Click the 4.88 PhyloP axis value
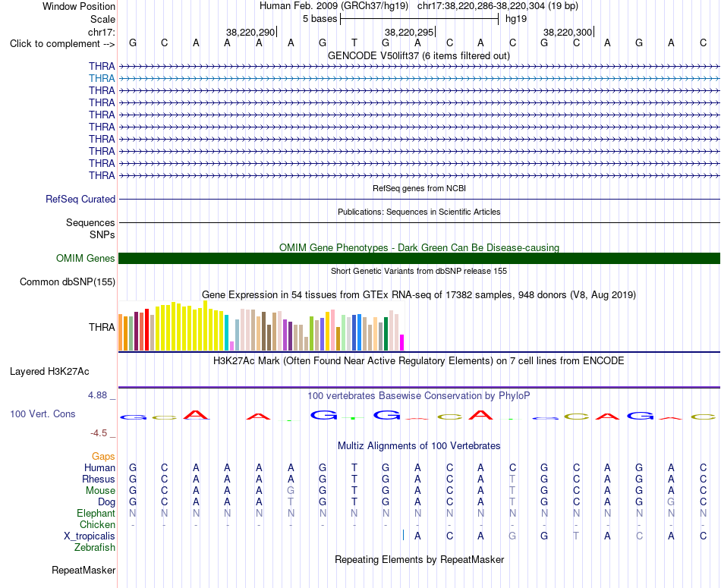Image resolution: width=721 pixels, height=588 pixels. (97, 395)
